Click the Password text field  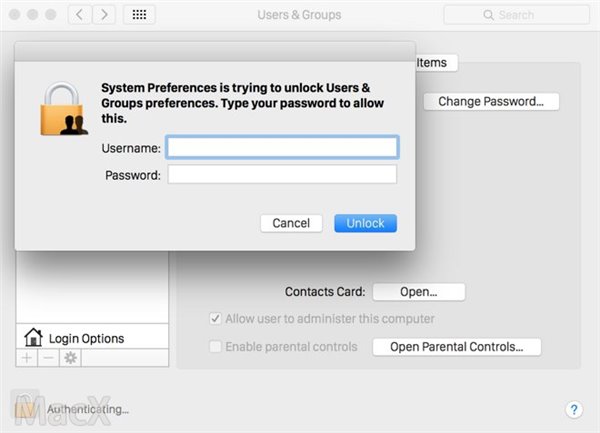click(x=282, y=175)
